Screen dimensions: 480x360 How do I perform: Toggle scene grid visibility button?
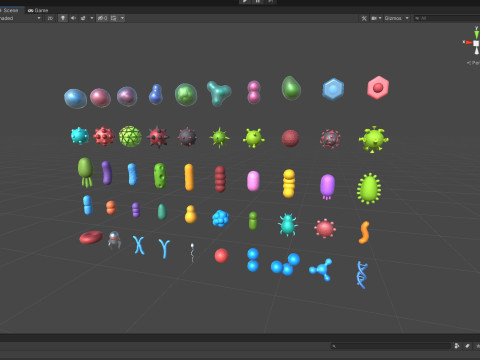[114, 18]
